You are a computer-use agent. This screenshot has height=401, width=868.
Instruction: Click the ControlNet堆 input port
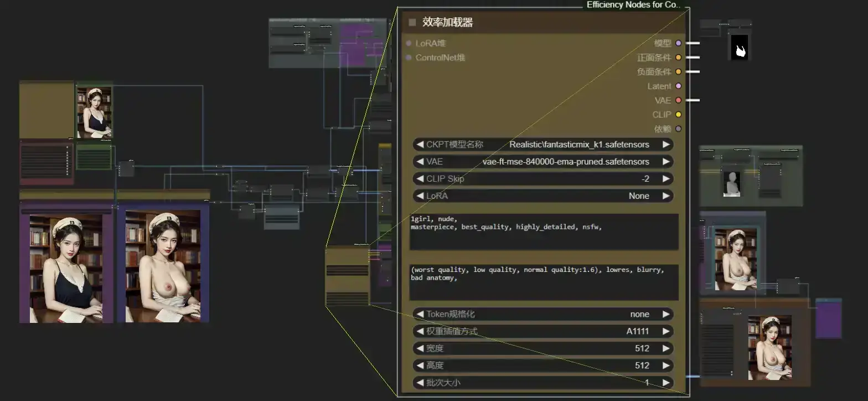pos(409,58)
